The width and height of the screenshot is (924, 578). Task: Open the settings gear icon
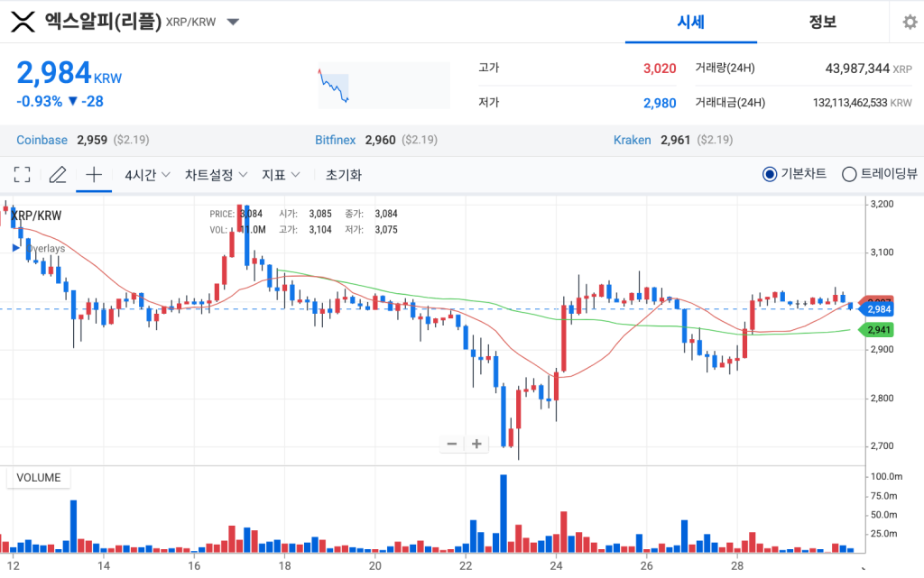910,22
